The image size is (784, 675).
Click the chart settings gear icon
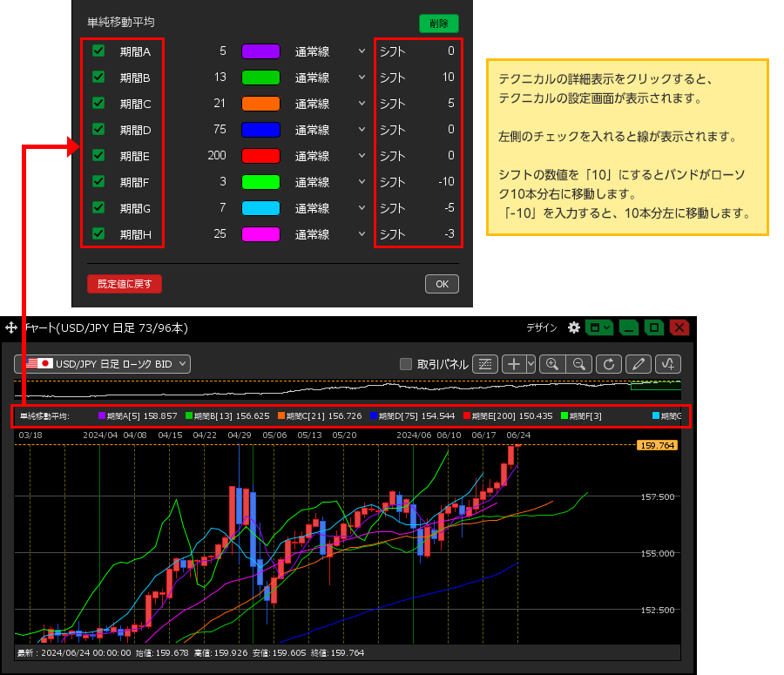574,328
